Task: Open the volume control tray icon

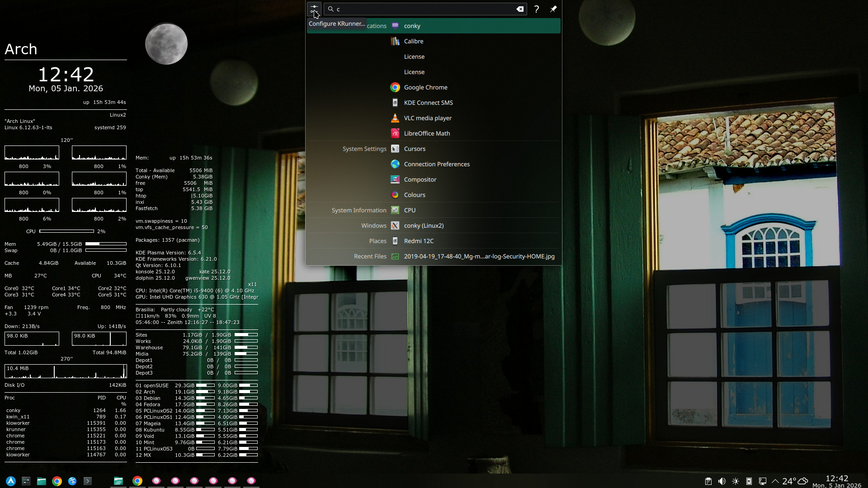Action: tap(722, 481)
